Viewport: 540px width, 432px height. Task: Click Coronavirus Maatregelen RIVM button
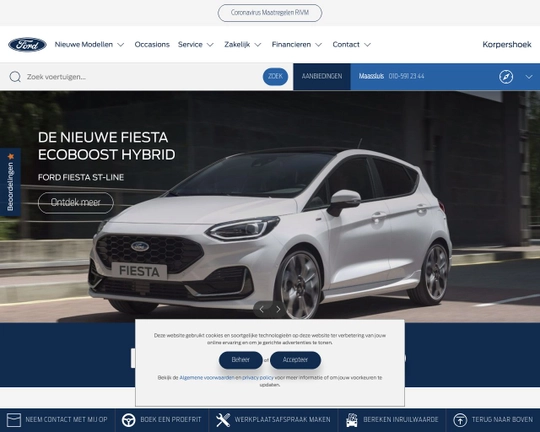point(270,13)
